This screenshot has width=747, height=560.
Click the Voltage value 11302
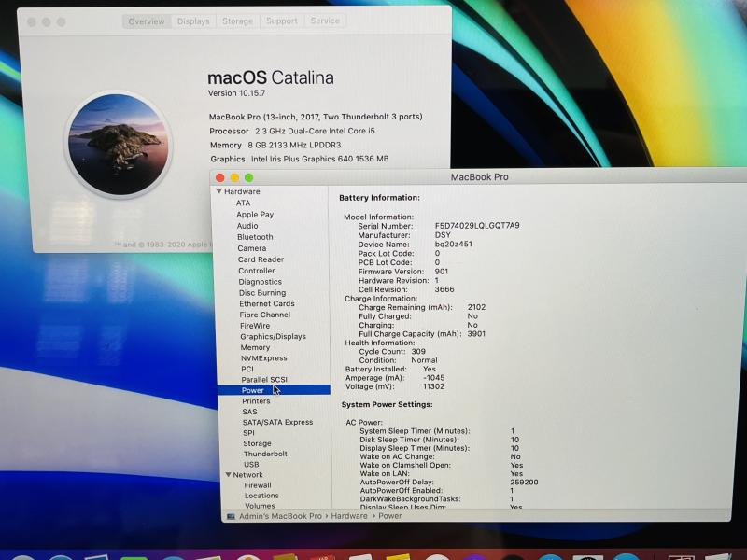[433, 386]
